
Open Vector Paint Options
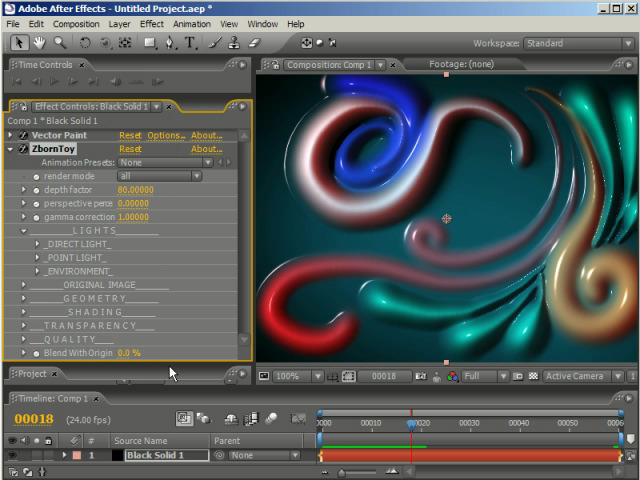coord(166,135)
